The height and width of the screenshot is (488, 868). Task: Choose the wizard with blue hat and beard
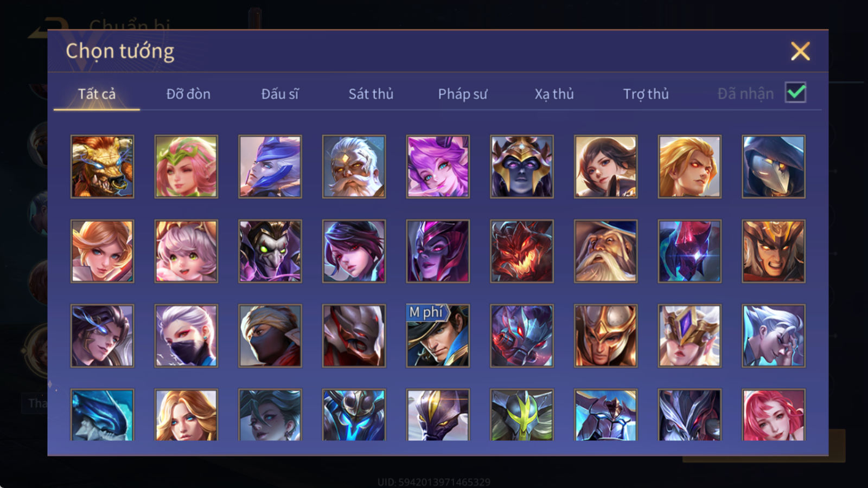(605, 251)
